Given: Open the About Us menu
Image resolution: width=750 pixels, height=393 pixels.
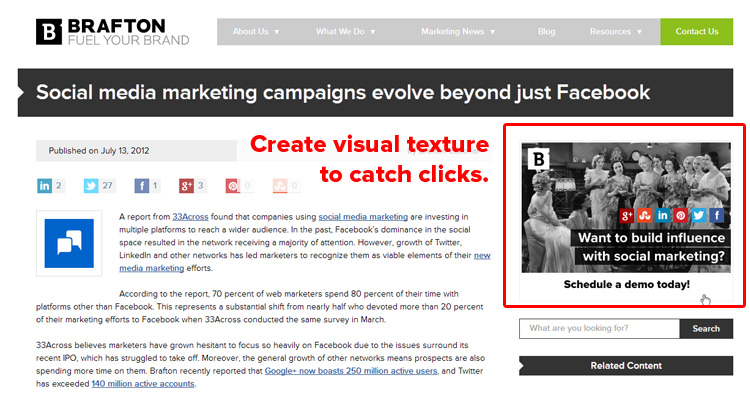Looking at the screenshot, I should pos(251,32).
